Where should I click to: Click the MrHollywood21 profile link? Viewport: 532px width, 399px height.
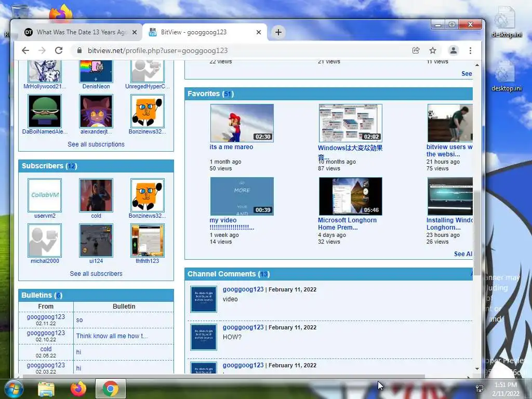tap(45, 87)
